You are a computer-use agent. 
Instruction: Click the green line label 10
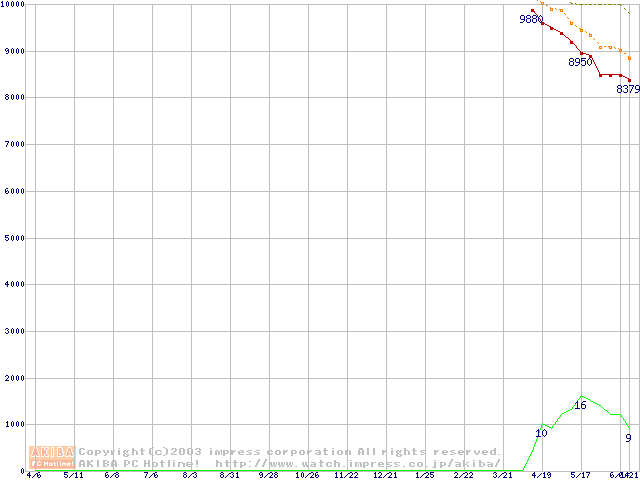pos(541,433)
